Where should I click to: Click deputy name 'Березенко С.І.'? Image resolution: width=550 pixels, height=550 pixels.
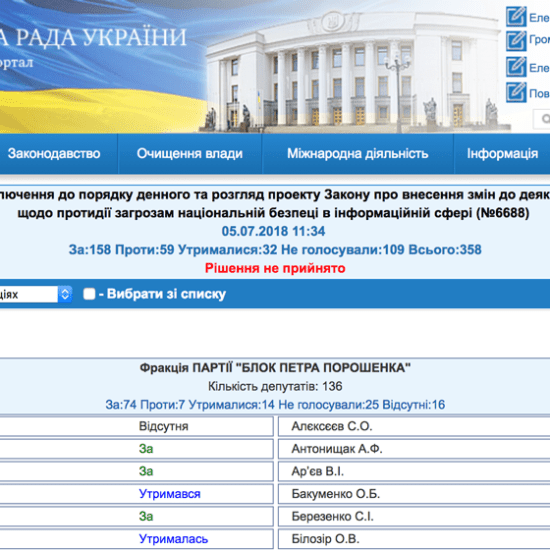pyautogui.click(x=332, y=516)
